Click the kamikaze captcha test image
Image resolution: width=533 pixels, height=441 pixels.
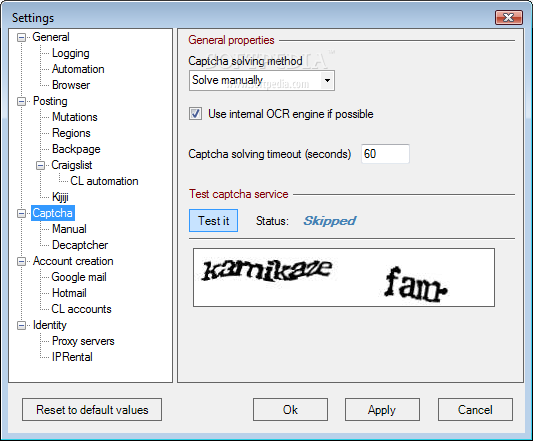(x=344, y=277)
